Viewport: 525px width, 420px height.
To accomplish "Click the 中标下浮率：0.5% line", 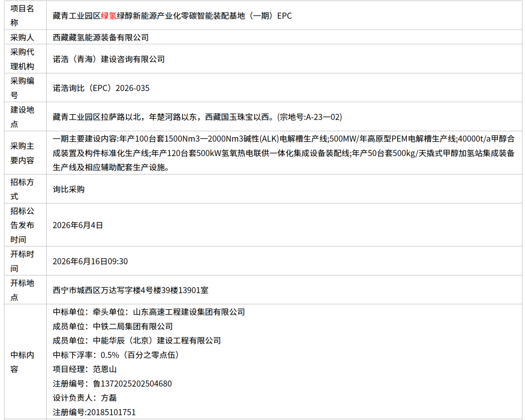I will point(117,355).
